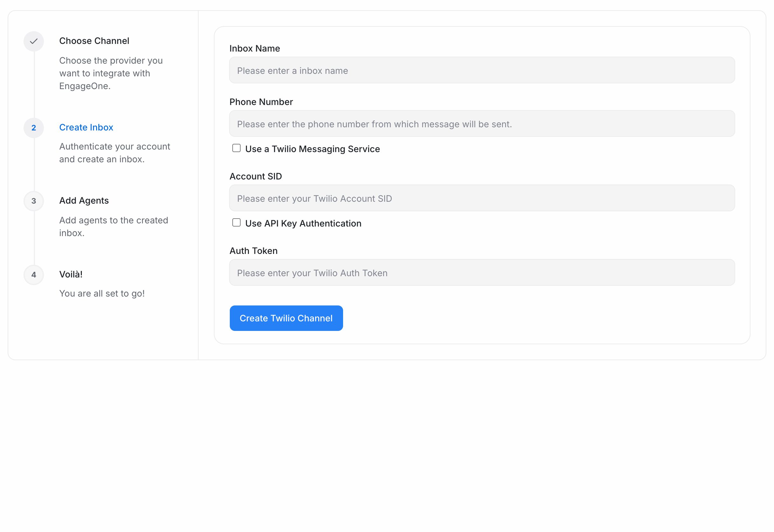
Task: Focus the Auth Token input field
Action: pos(482,272)
